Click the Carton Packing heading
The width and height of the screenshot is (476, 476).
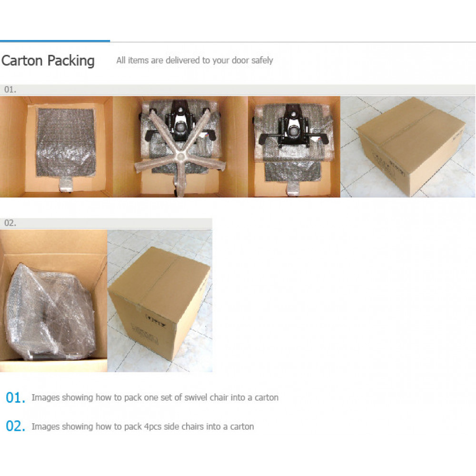click(48, 60)
